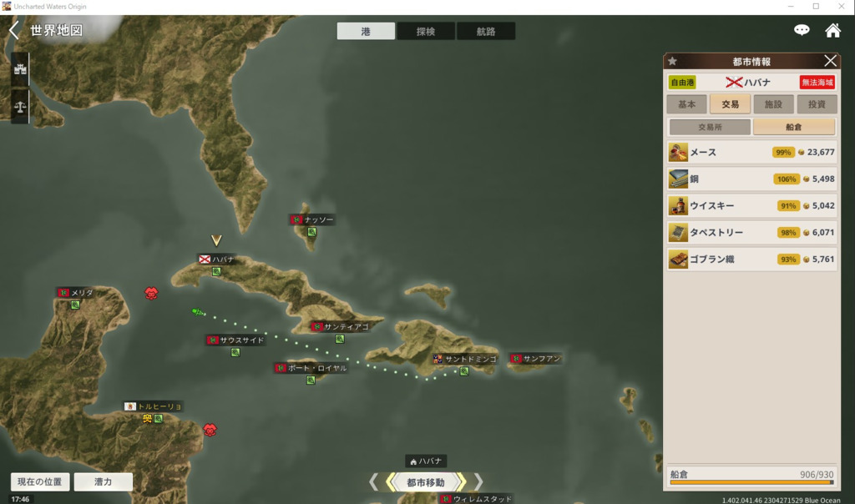Select the city fortress filter icon
The height and width of the screenshot is (504, 855).
(x=20, y=69)
